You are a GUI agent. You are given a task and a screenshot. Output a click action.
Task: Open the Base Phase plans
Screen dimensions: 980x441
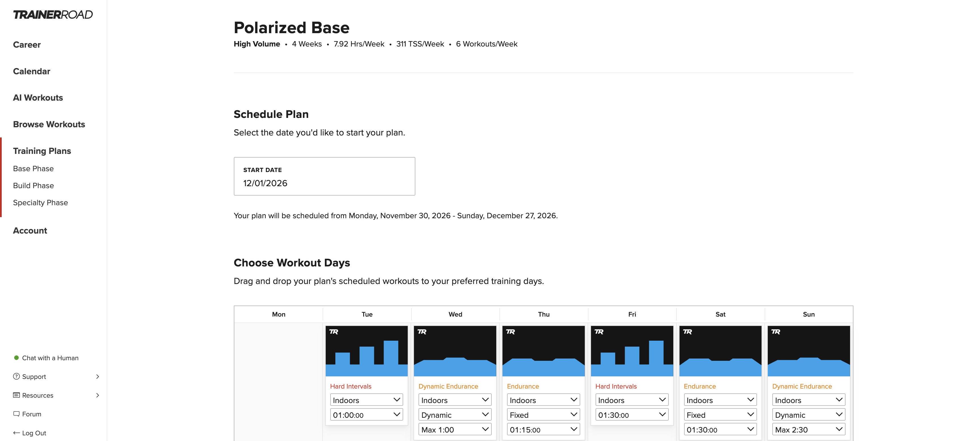pyautogui.click(x=33, y=168)
